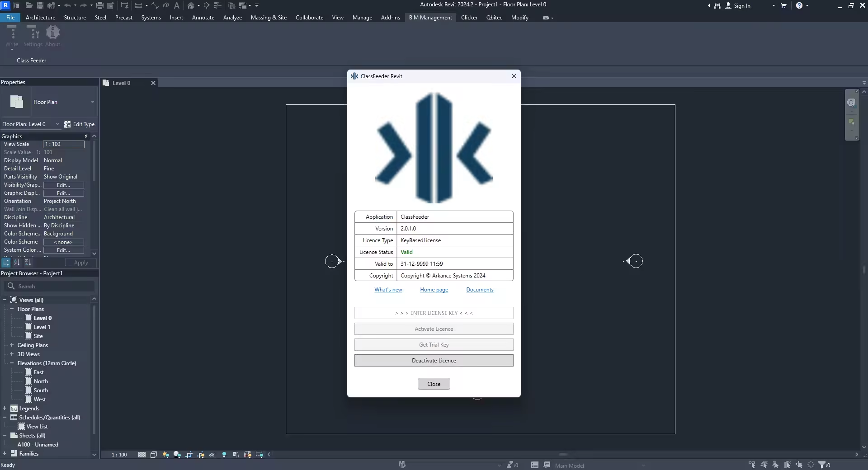
Task: Toggle the Shadows icon in view control bar
Action: pyautogui.click(x=177, y=455)
